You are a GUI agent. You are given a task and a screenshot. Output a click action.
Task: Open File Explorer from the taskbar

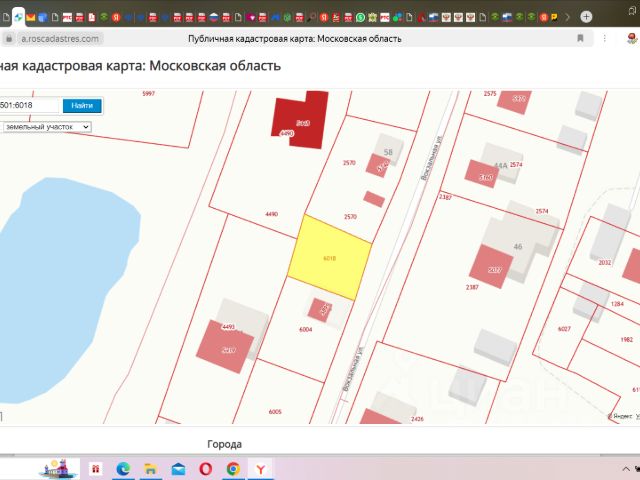pos(151,468)
